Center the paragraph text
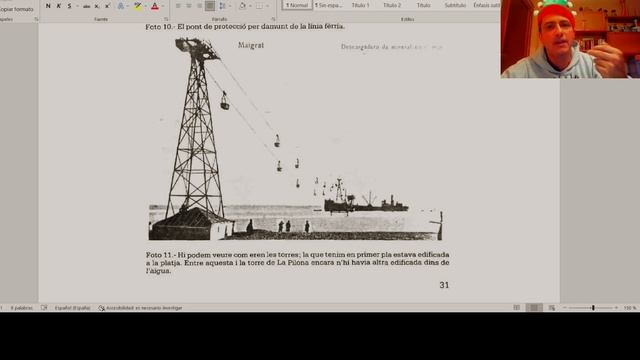The height and width of the screenshot is (360, 640). pyautogui.click(x=189, y=6)
